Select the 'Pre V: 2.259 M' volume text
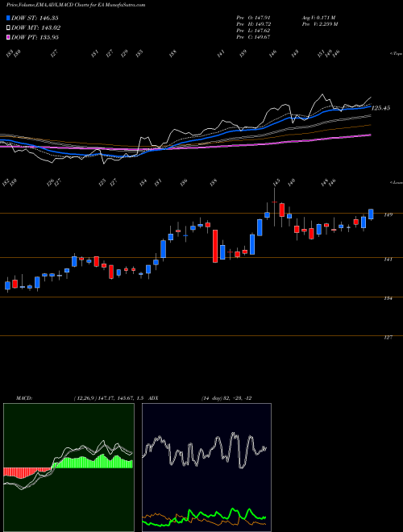 (x=319, y=24)
